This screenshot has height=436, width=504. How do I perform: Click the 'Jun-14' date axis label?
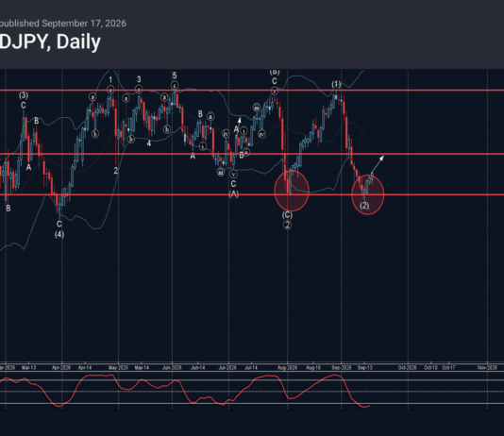point(197,367)
